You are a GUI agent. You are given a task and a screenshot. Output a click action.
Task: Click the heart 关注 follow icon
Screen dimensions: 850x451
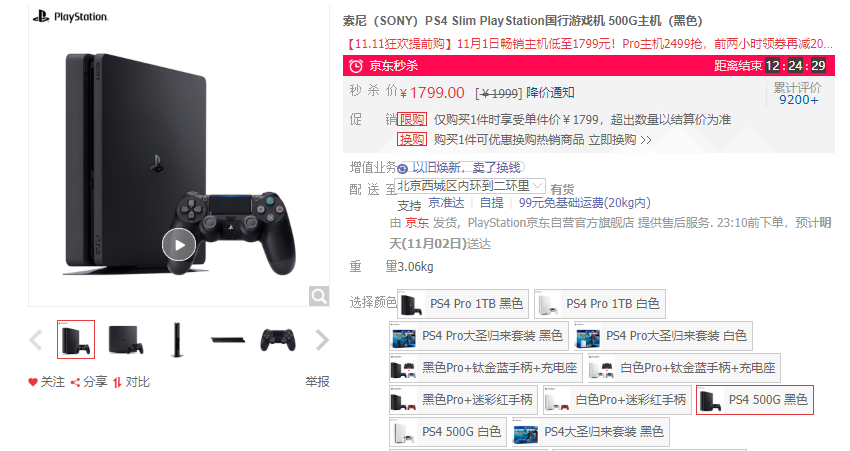point(33,382)
